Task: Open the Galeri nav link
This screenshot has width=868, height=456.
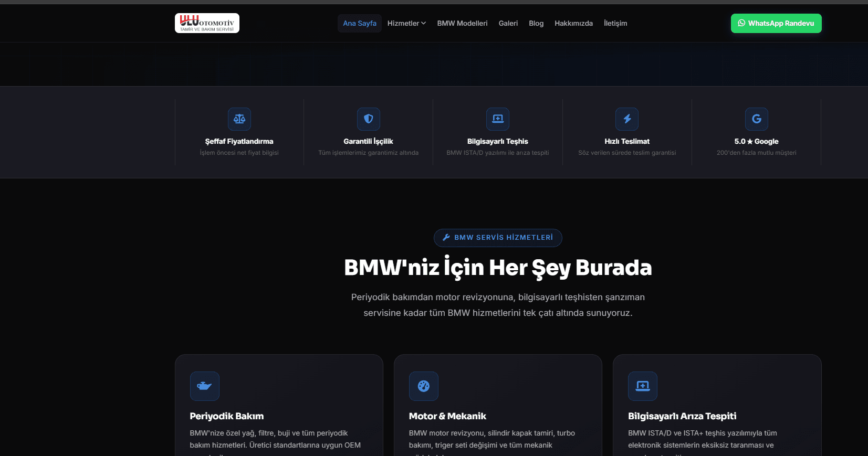Action: tap(508, 23)
